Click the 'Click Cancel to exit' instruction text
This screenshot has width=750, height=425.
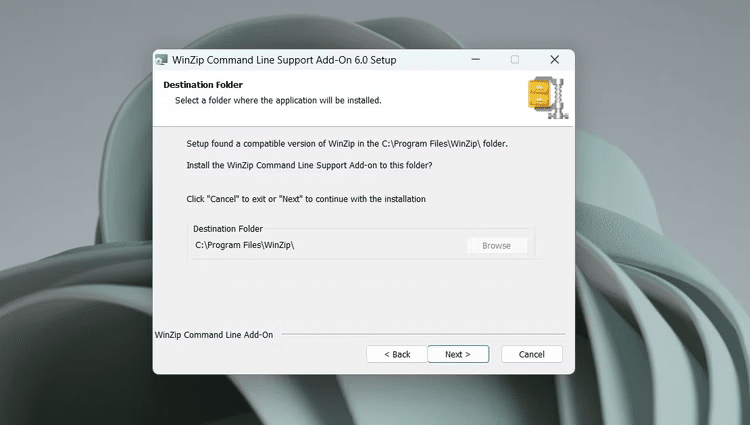click(x=306, y=199)
